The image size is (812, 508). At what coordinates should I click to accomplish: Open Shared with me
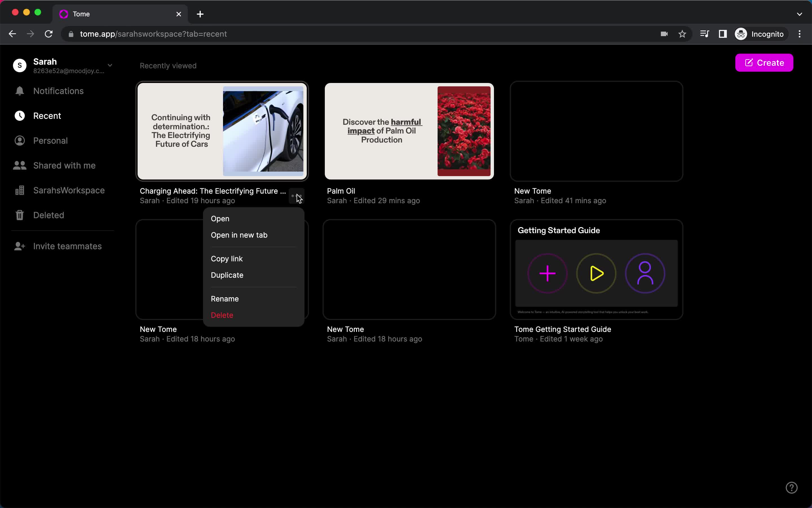(x=64, y=166)
